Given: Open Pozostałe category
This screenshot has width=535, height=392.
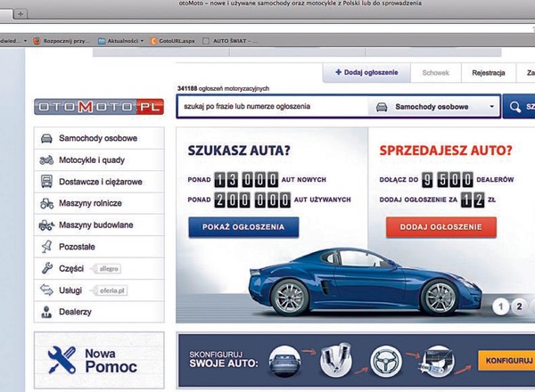Looking at the screenshot, I should click(99, 247).
